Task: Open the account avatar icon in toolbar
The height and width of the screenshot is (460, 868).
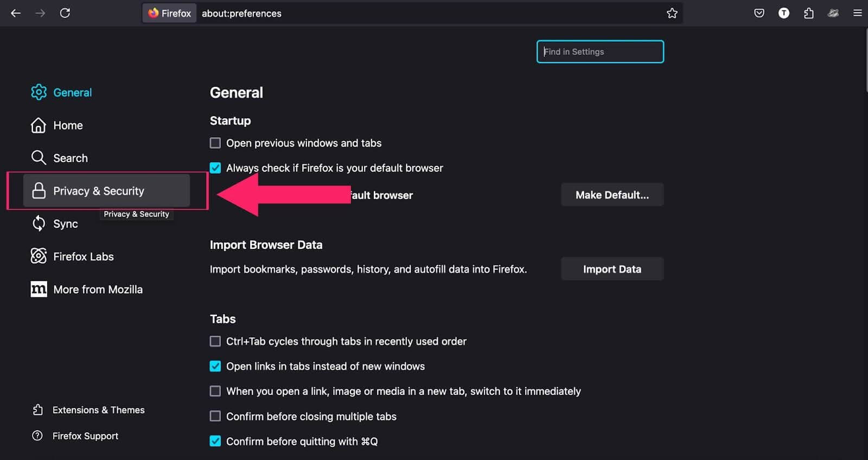Action: pos(783,13)
